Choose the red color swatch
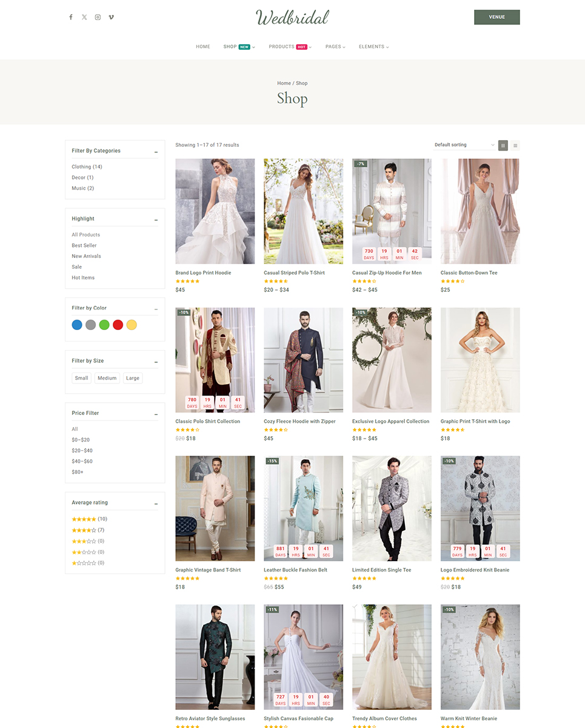585x728 pixels. 118,325
